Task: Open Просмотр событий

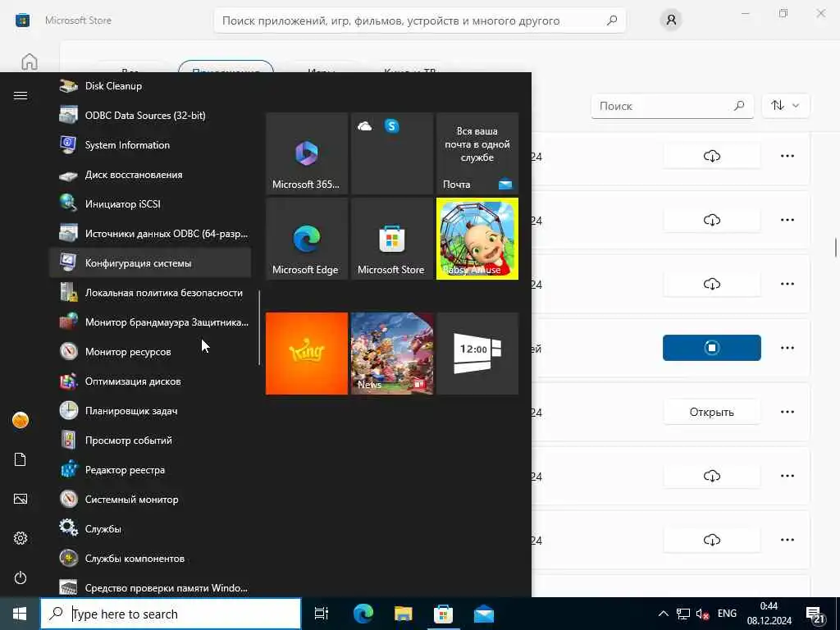Action: click(150, 441)
